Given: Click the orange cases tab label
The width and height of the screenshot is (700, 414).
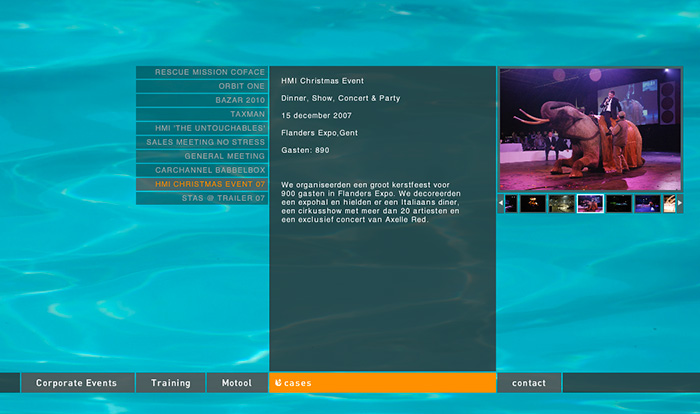Looking at the screenshot, I should (297, 383).
